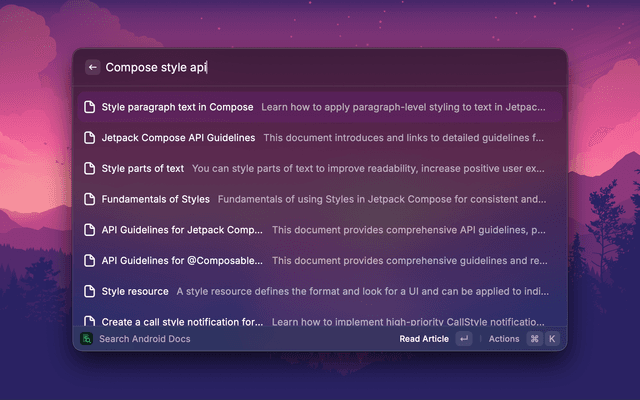Click the K key badge in footer
Screen dimensions: 640x400
[552, 339]
